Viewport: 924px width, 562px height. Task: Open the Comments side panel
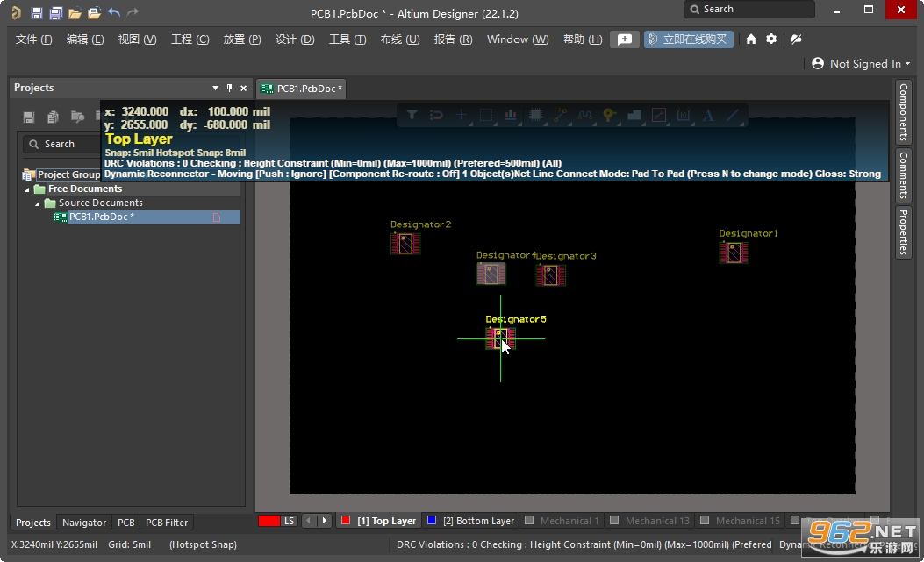pyautogui.click(x=903, y=175)
